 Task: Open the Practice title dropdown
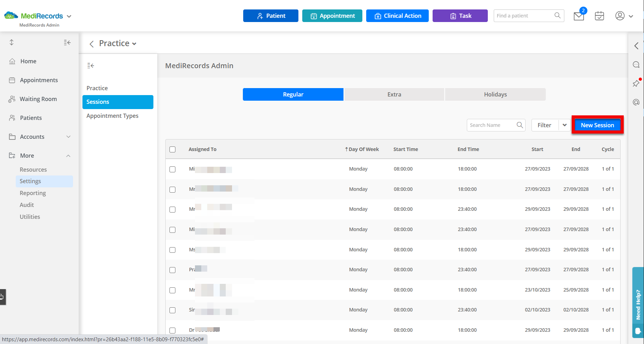click(x=134, y=44)
